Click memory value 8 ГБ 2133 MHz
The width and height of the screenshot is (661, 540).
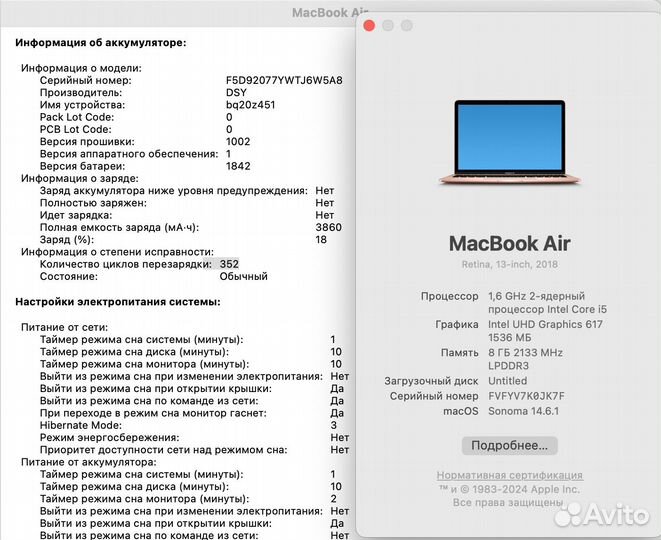point(525,353)
